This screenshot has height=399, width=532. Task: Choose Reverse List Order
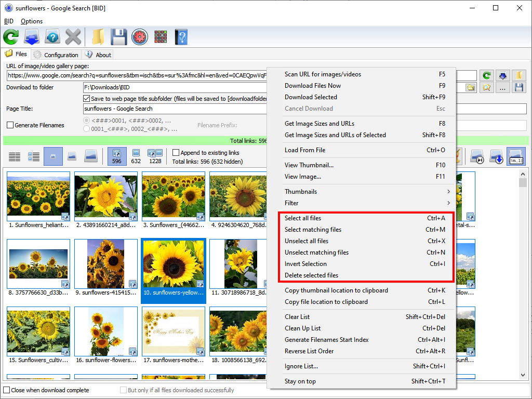365,351
